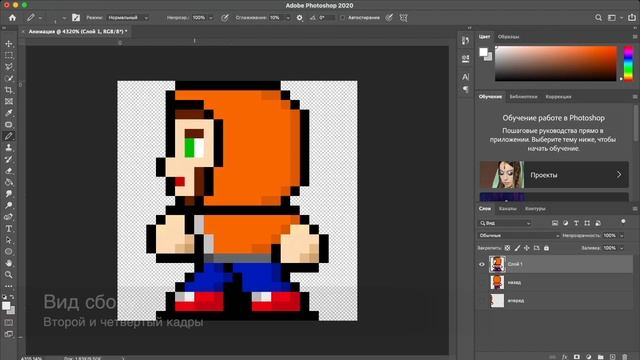Viewport: 640px width, 360px height.
Task: Toggle type layer filter icon
Action: pos(576,223)
